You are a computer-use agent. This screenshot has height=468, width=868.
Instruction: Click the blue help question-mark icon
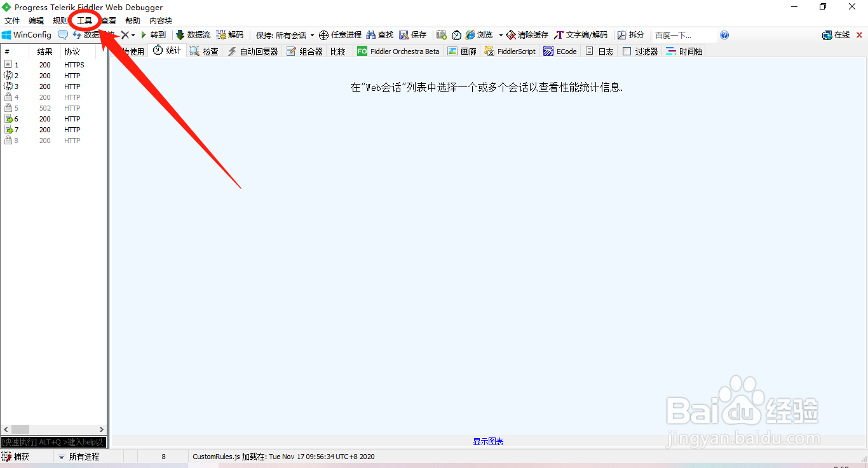pyautogui.click(x=724, y=35)
